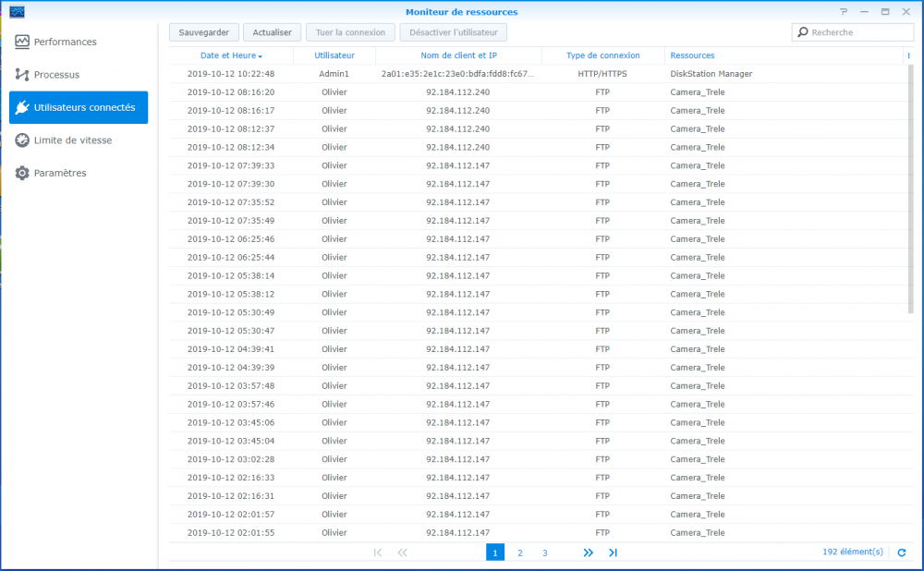Screen dimensions: 924x571
Task: Click the Utilisateurs connectés plug icon
Action: 22,107
